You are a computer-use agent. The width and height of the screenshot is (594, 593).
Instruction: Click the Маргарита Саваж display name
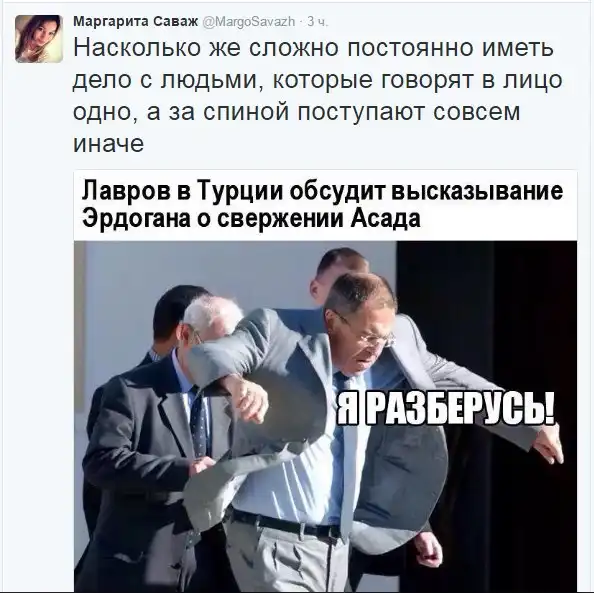point(136,22)
